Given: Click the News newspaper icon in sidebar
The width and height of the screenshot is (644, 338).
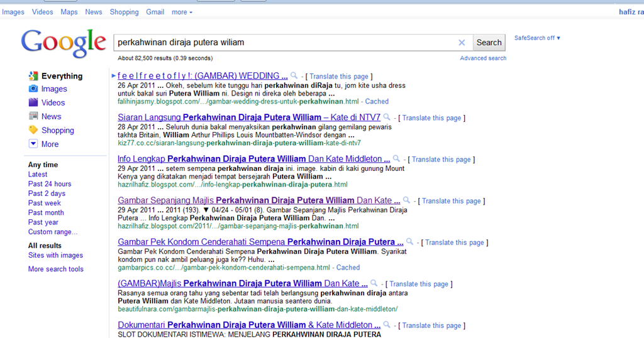Looking at the screenshot, I should pyautogui.click(x=33, y=116).
